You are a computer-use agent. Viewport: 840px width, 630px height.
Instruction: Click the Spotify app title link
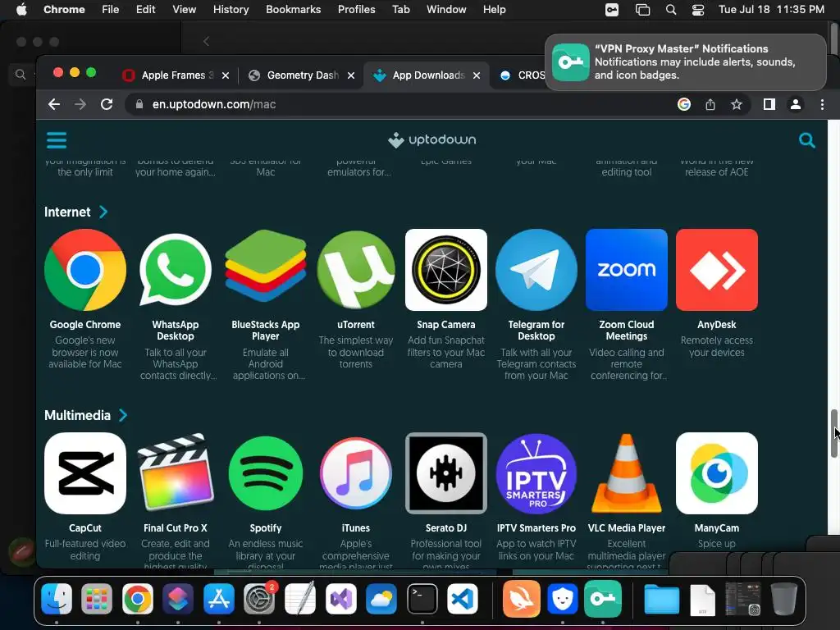pyautogui.click(x=266, y=528)
